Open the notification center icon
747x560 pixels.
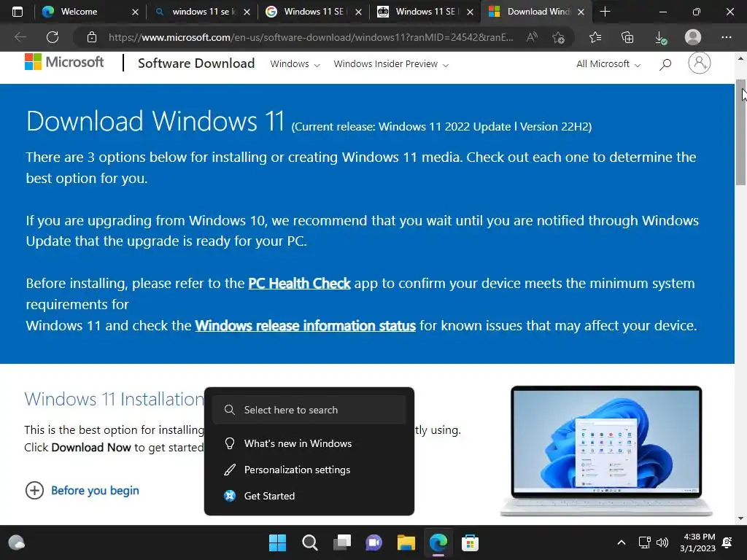(x=727, y=542)
